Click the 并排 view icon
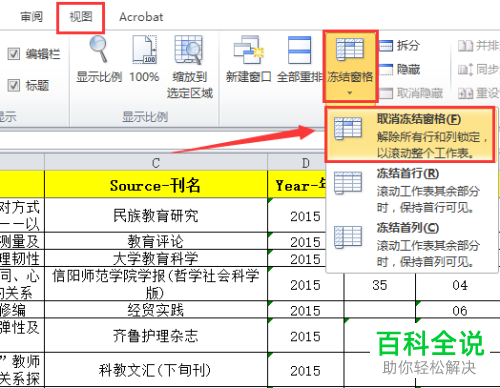This screenshot has height=388, width=500. point(466,46)
